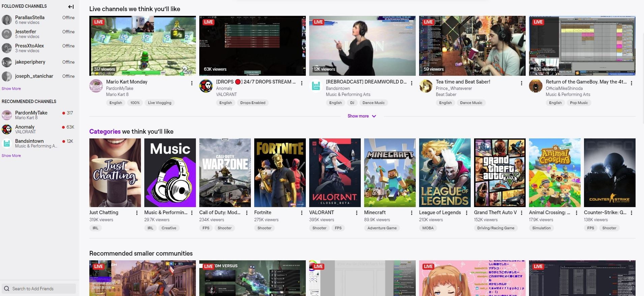
Task: Select the Drops Enabled tag
Action: (x=253, y=103)
